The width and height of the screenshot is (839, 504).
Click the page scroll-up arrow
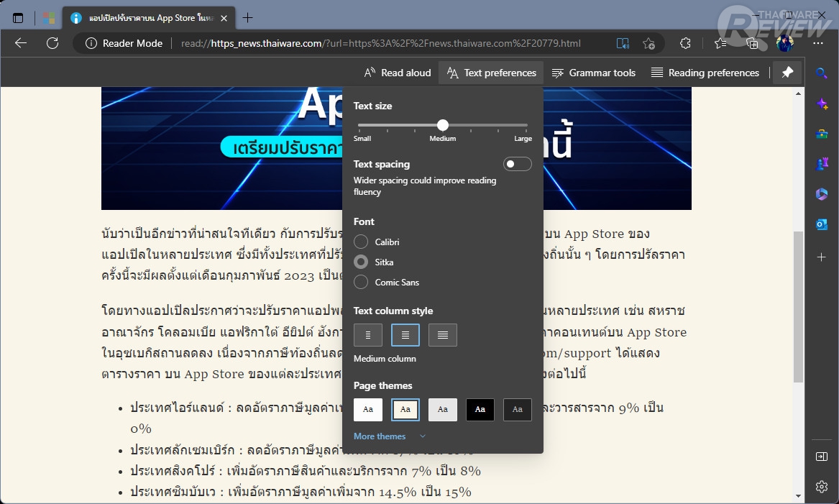point(798,93)
